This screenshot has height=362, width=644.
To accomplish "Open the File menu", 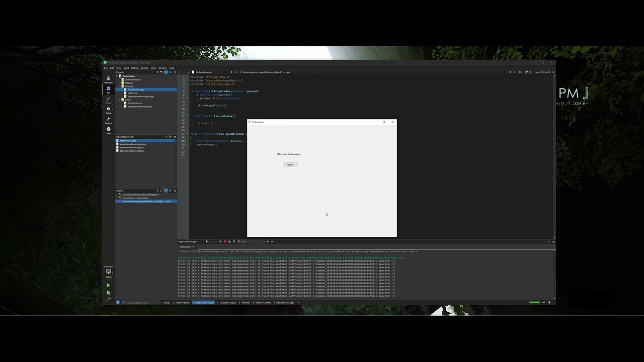I will (106, 68).
